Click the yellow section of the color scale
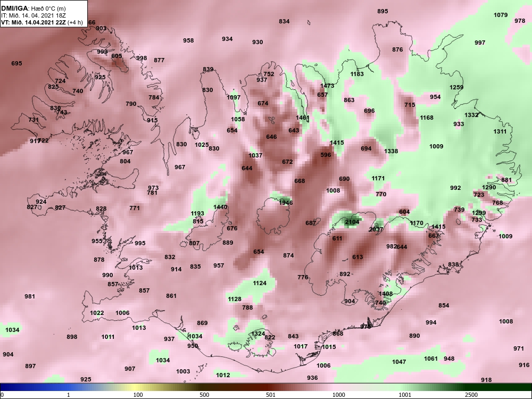 click(x=136, y=387)
